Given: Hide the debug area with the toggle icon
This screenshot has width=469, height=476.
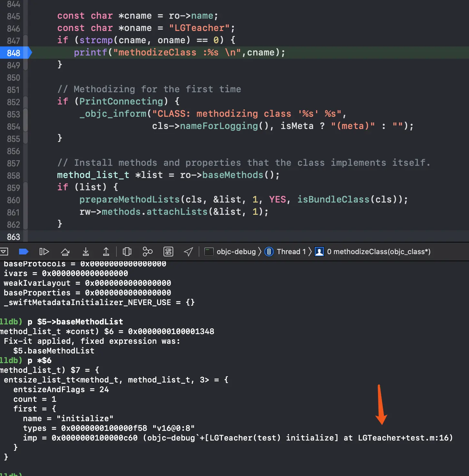Looking at the screenshot, I should point(4,252).
